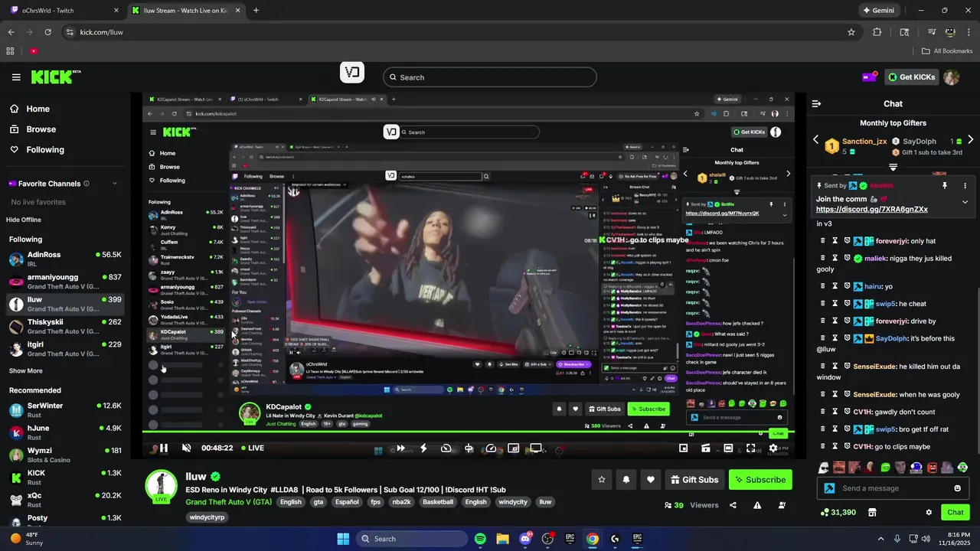Open the profile avatar menu in the header
Screen dimensions: 980x551
coord(952,77)
